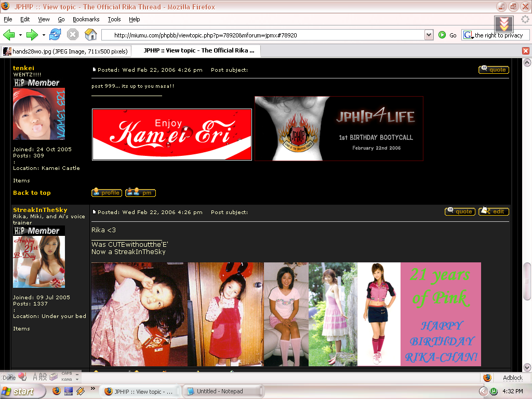Click tenkei's avatar picture

tap(39, 114)
